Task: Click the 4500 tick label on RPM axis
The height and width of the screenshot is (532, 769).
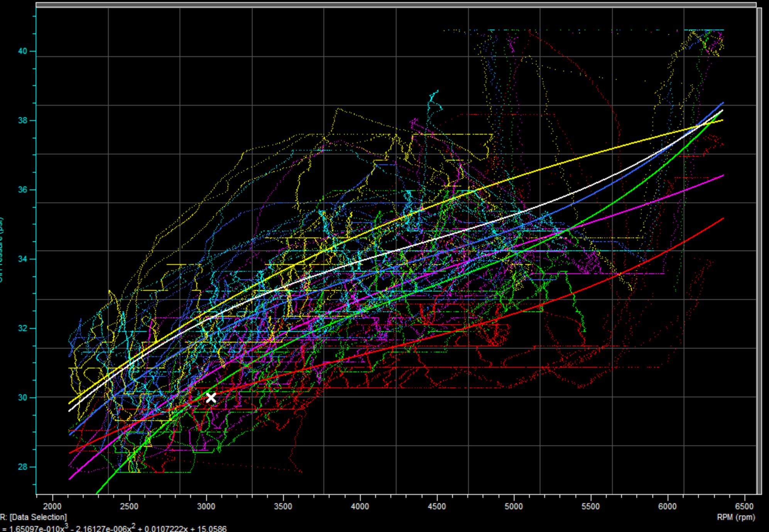Action: [x=437, y=507]
